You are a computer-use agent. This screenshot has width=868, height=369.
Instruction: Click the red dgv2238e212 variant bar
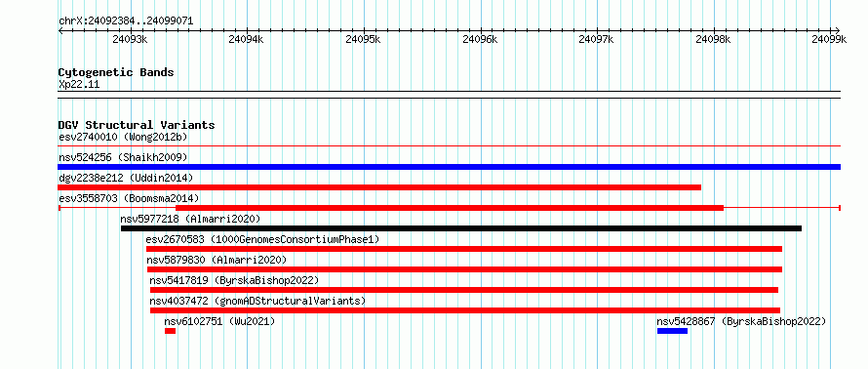click(x=379, y=187)
